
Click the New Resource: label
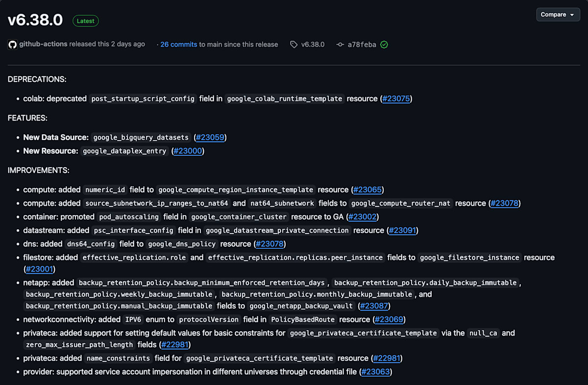pos(50,151)
